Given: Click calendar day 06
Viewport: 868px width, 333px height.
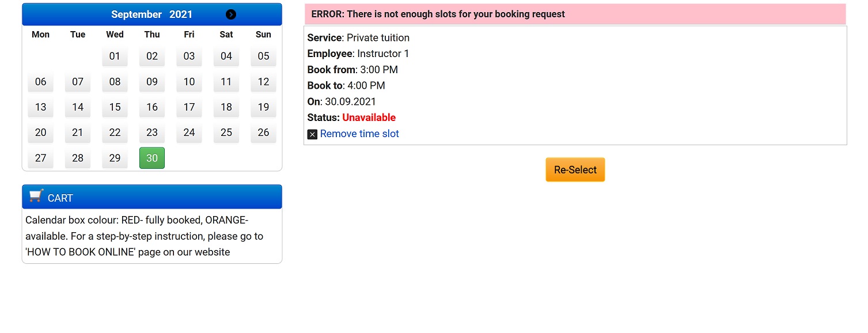Looking at the screenshot, I should (40, 82).
